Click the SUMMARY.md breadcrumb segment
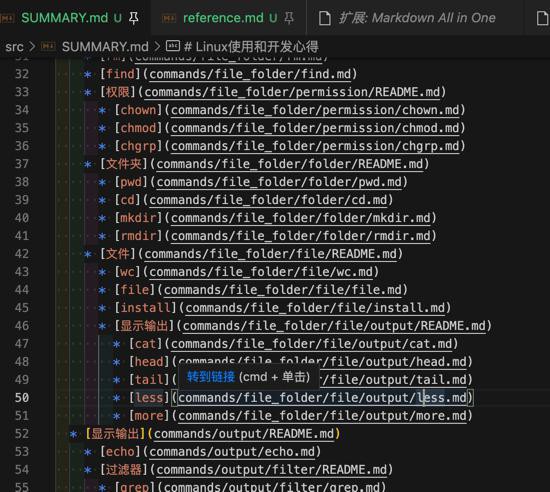Screen dimensions: 550x492 tap(105, 47)
